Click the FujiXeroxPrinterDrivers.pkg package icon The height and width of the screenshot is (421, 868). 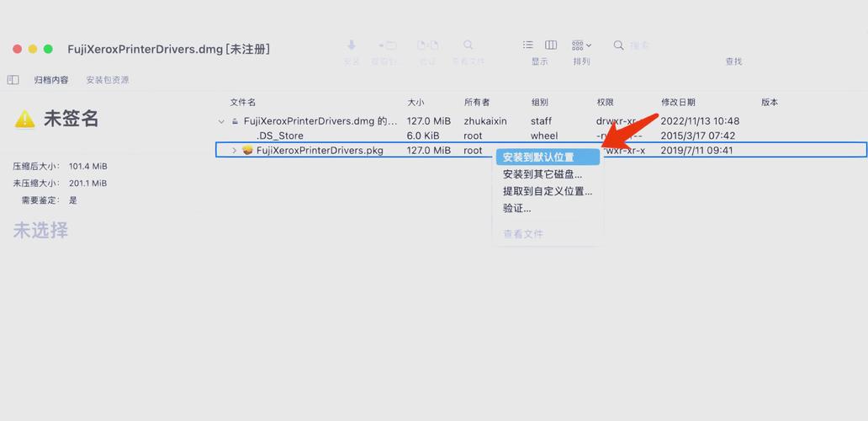point(247,150)
